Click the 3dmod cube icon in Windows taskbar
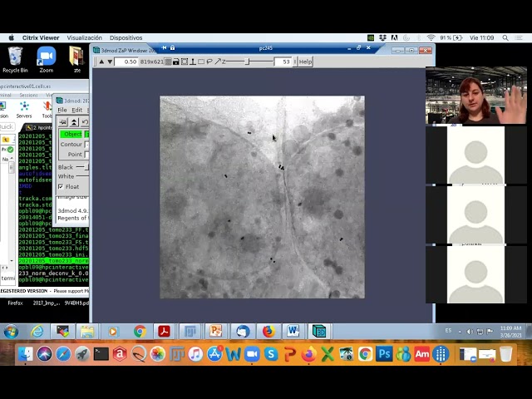The image size is (532, 399). coord(319,332)
